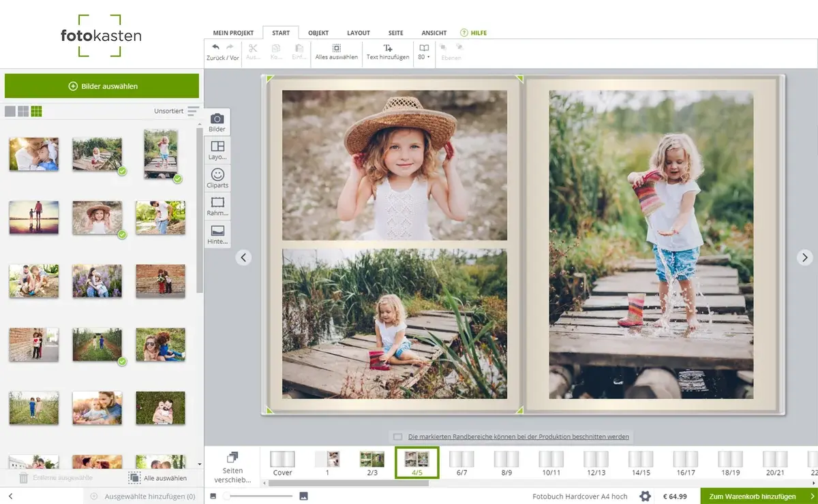Click the girl with straw hat photo on page
The width and height of the screenshot is (818, 504).
click(x=395, y=165)
